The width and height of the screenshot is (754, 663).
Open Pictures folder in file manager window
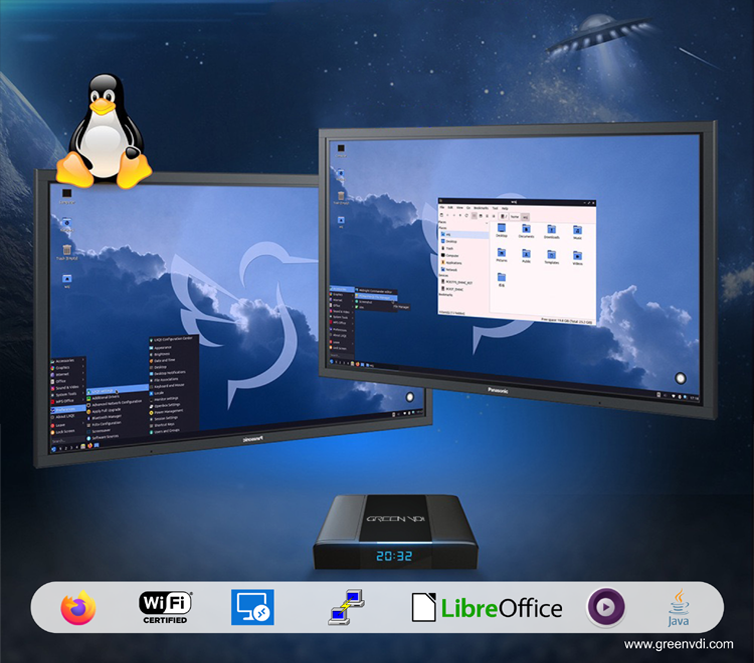tap(502, 255)
